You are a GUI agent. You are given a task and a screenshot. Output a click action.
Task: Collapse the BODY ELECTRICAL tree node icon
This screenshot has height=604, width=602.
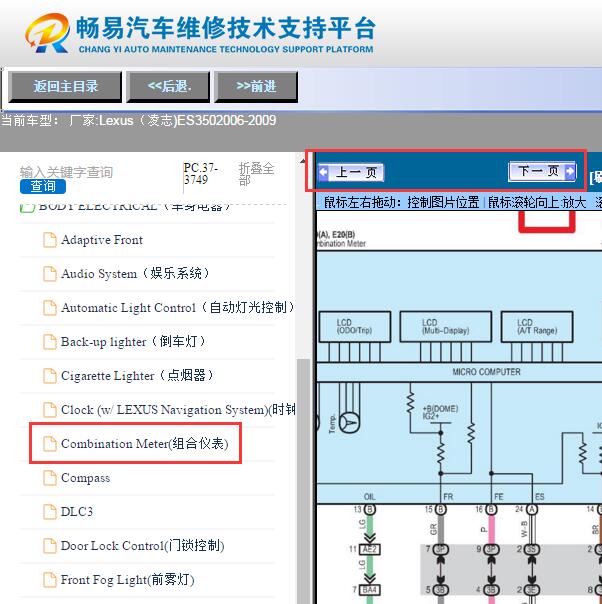27,208
